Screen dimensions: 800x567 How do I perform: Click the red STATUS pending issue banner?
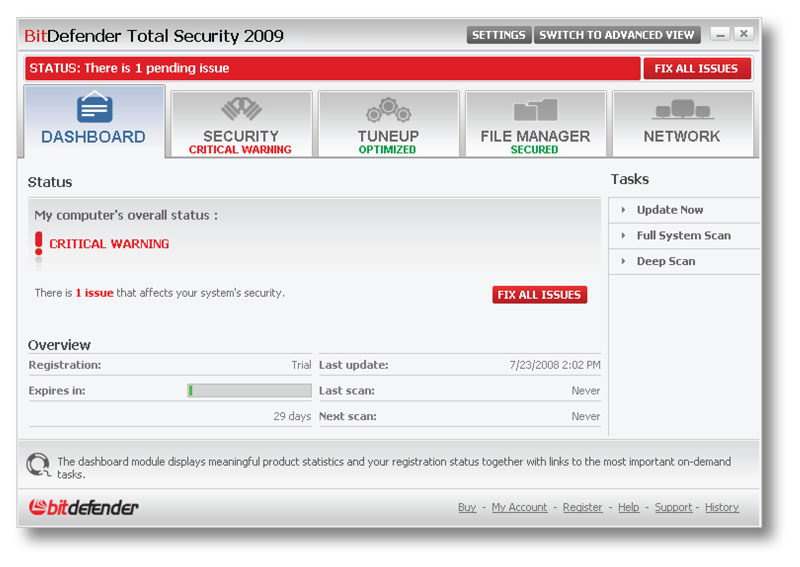point(333,68)
